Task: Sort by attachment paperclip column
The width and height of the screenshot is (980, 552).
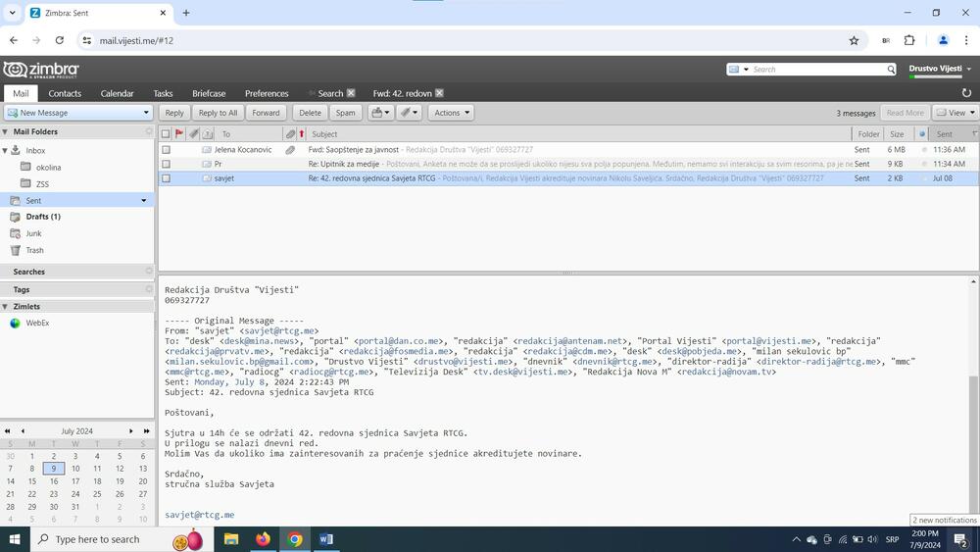Action: click(x=290, y=133)
